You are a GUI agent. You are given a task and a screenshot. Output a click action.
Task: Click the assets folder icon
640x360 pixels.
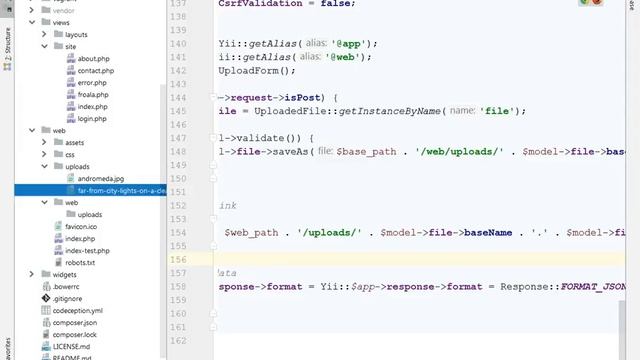[58, 142]
